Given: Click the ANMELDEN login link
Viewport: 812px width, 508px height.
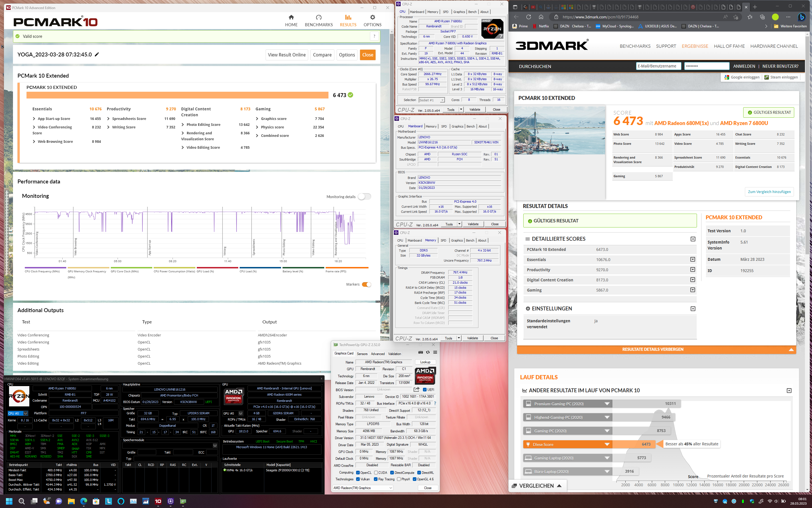Looking at the screenshot, I should pos(744,66).
